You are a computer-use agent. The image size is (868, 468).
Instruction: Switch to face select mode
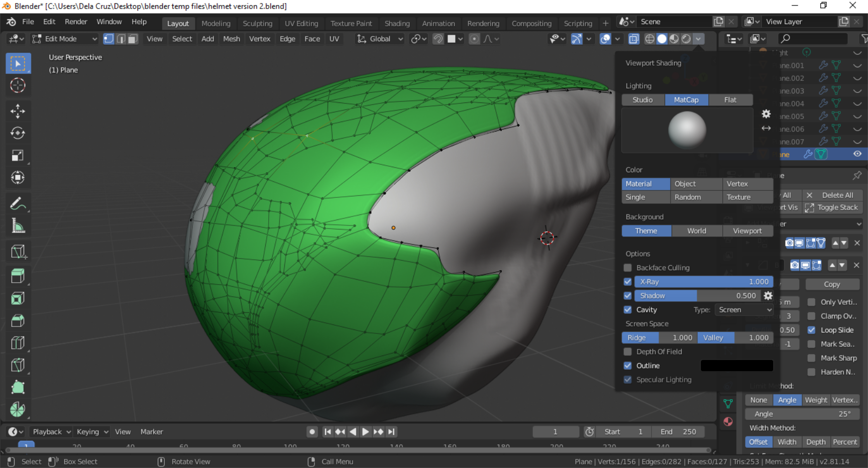point(133,39)
